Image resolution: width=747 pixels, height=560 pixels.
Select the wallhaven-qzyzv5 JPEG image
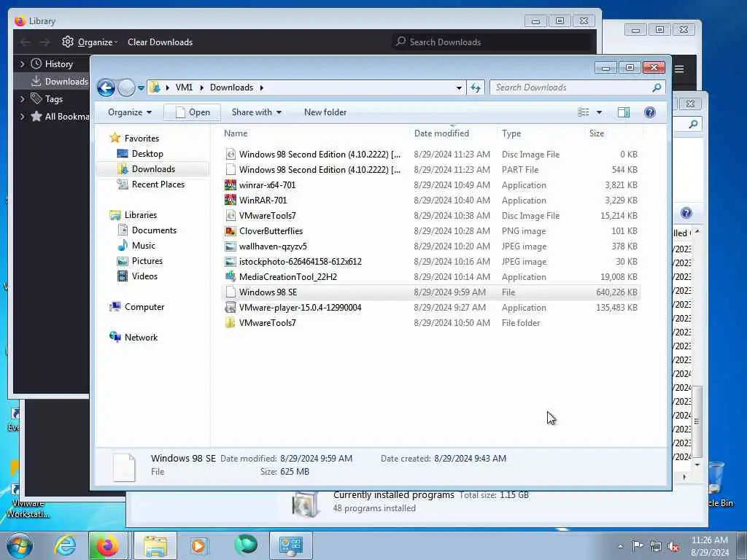(x=430, y=246)
